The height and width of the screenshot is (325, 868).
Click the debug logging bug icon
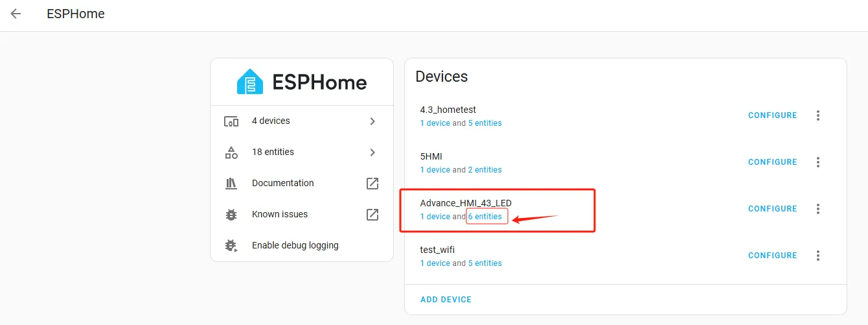click(x=231, y=246)
